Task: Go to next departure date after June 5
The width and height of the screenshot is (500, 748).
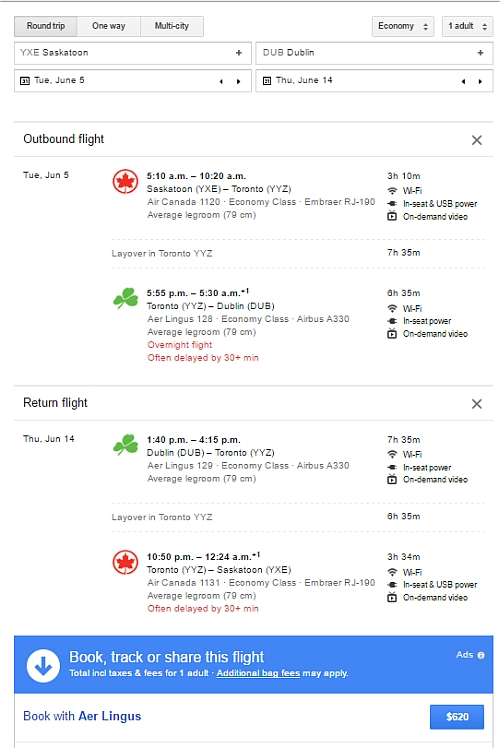Action: [239, 81]
